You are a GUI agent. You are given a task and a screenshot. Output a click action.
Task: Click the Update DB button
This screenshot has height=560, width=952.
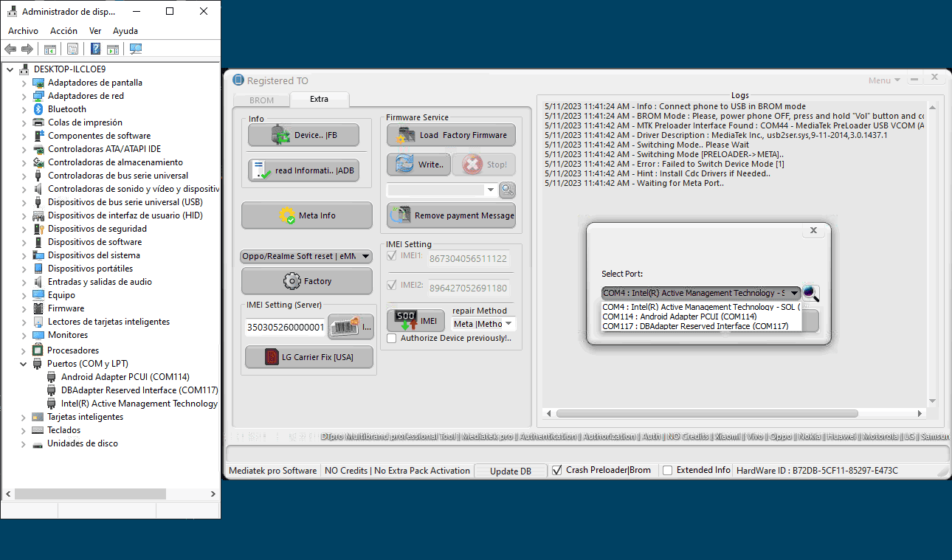click(510, 471)
